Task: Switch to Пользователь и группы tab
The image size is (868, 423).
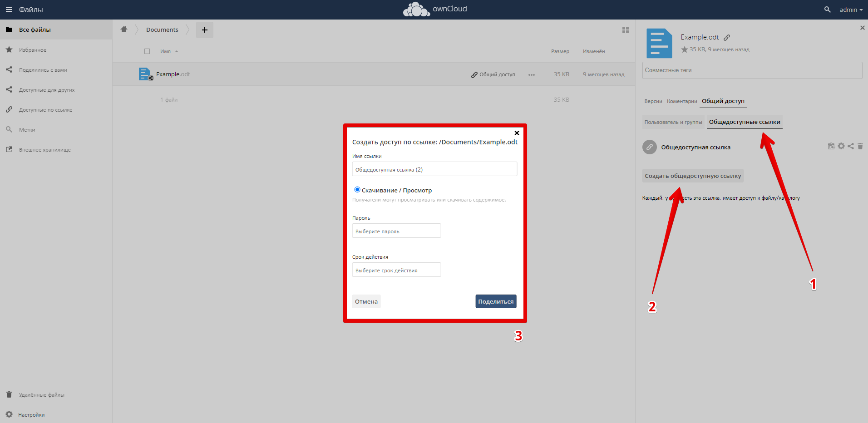Action: pos(673,122)
